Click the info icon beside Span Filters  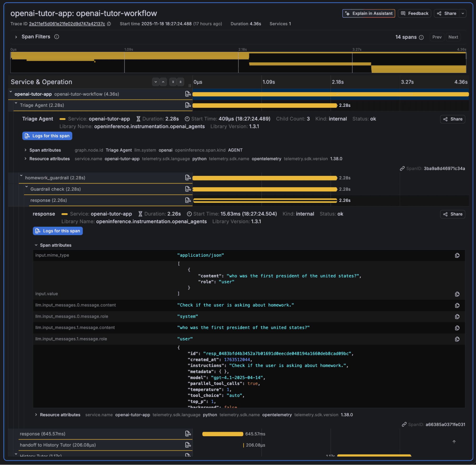(x=56, y=37)
